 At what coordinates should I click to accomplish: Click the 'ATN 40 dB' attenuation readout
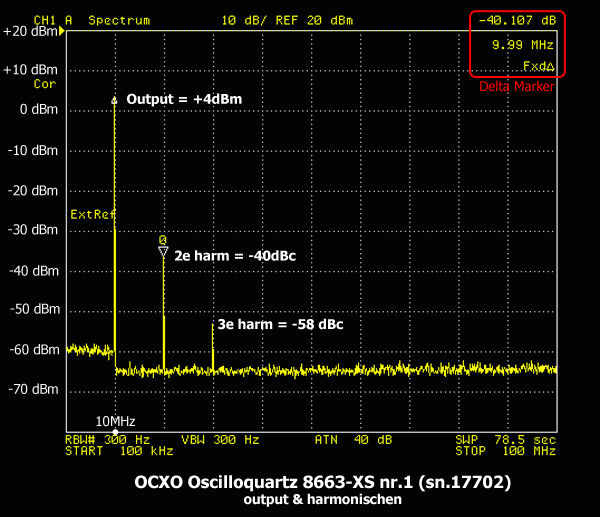[x=354, y=440]
